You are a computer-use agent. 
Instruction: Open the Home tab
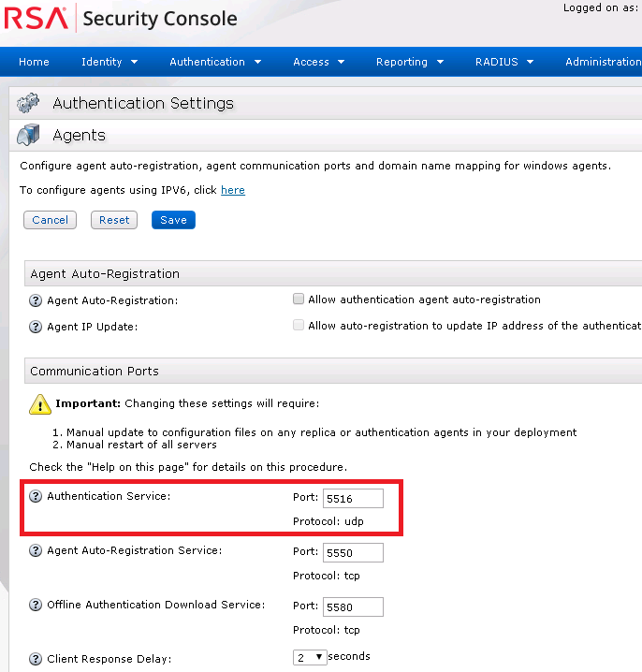pyautogui.click(x=34, y=62)
